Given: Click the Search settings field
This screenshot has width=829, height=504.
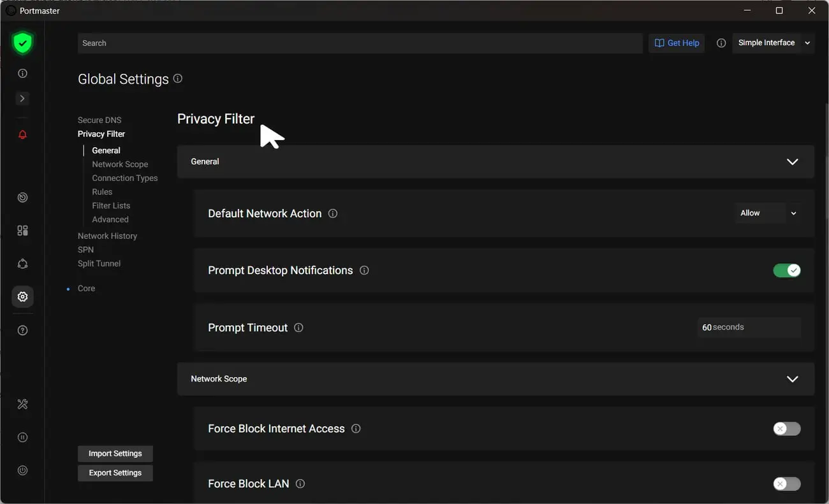Looking at the screenshot, I should 360,43.
